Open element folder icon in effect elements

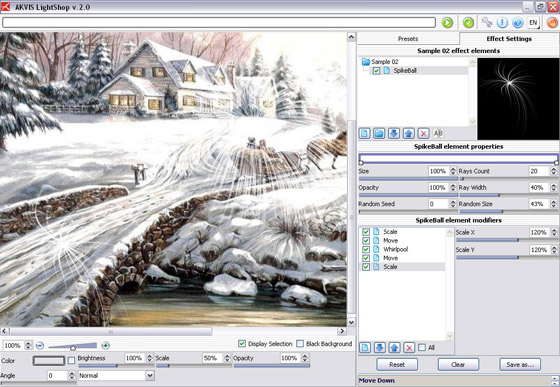(379, 134)
